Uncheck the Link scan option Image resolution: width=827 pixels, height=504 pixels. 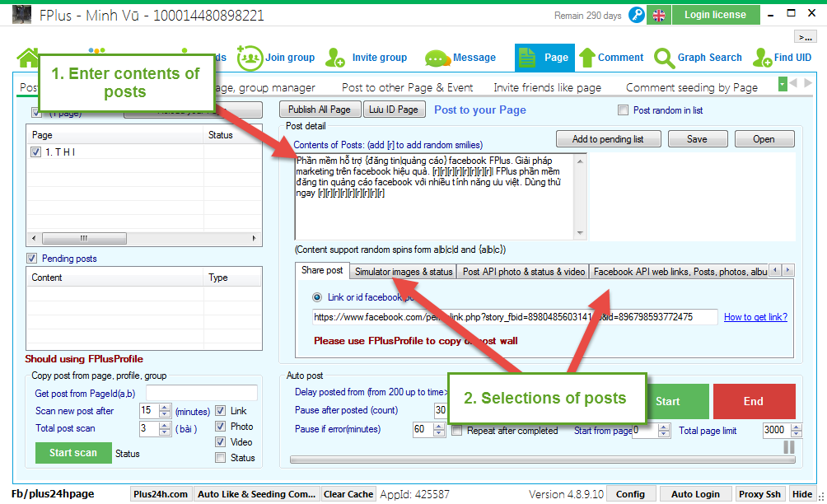(x=221, y=411)
